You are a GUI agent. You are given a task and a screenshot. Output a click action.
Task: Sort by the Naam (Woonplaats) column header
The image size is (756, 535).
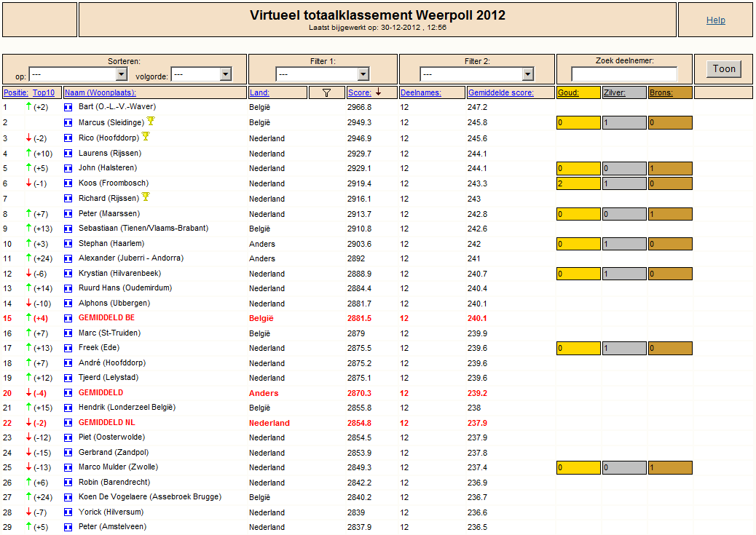tap(101, 92)
